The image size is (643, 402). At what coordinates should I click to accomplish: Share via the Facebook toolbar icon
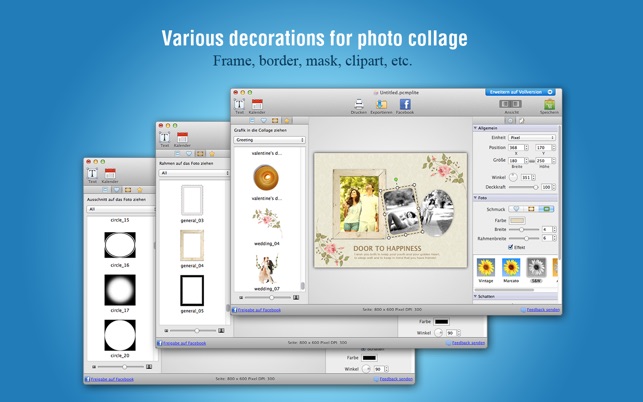(x=405, y=104)
